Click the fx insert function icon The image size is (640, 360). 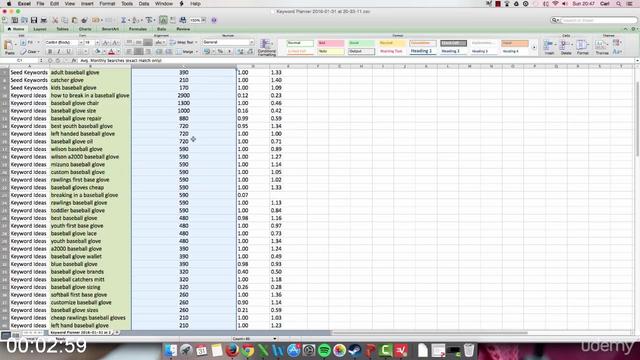[74, 60]
